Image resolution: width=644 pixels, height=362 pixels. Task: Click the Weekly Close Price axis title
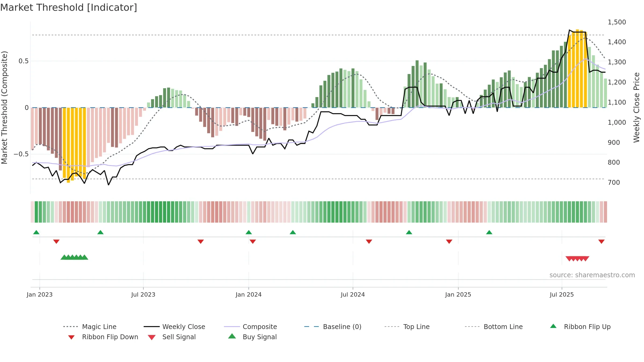[x=636, y=107]
